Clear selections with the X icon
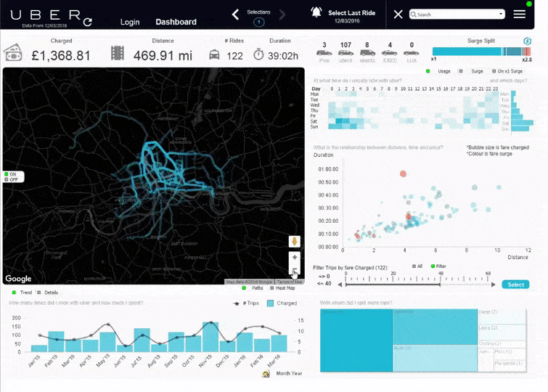Screen dimensions: 548x392 [x=398, y=15]
